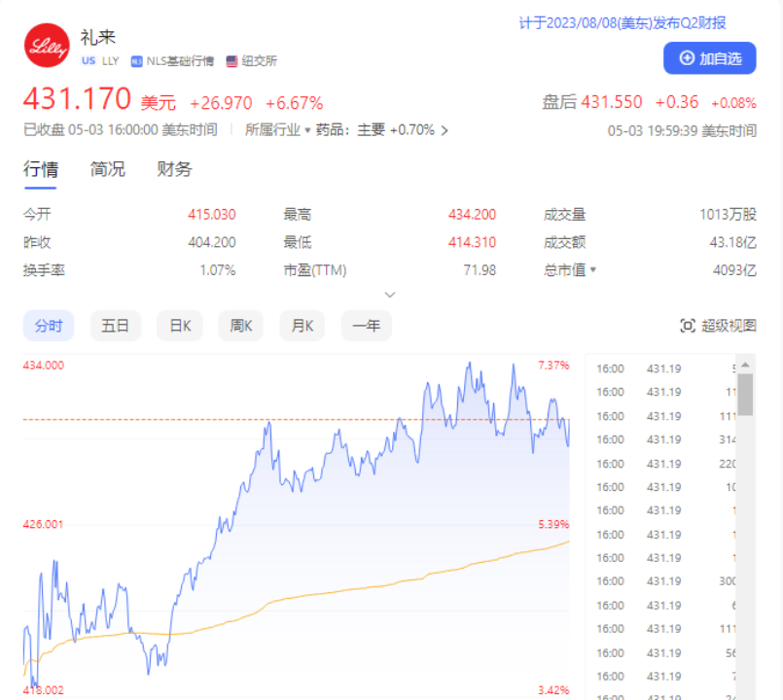Switch chart to 日K daily candlestick

(x=180, y=327)
